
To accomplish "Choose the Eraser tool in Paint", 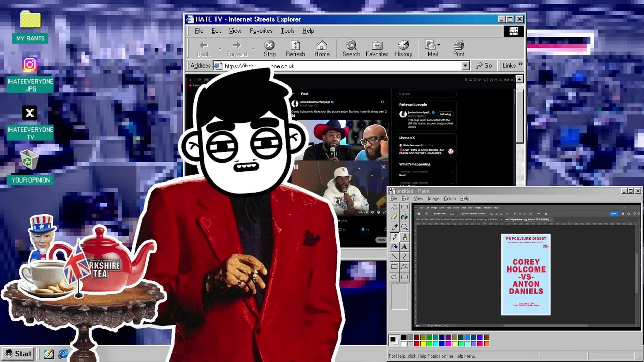I will click(395, 217).
